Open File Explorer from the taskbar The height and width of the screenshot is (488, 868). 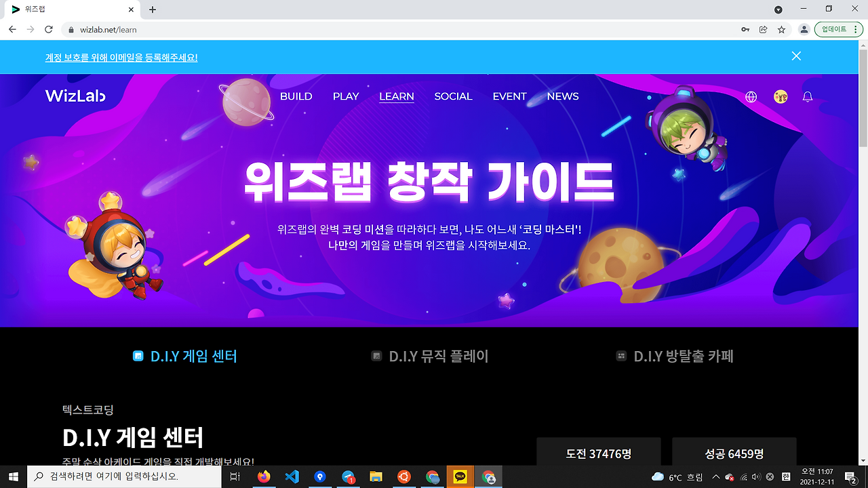[376, 477]
